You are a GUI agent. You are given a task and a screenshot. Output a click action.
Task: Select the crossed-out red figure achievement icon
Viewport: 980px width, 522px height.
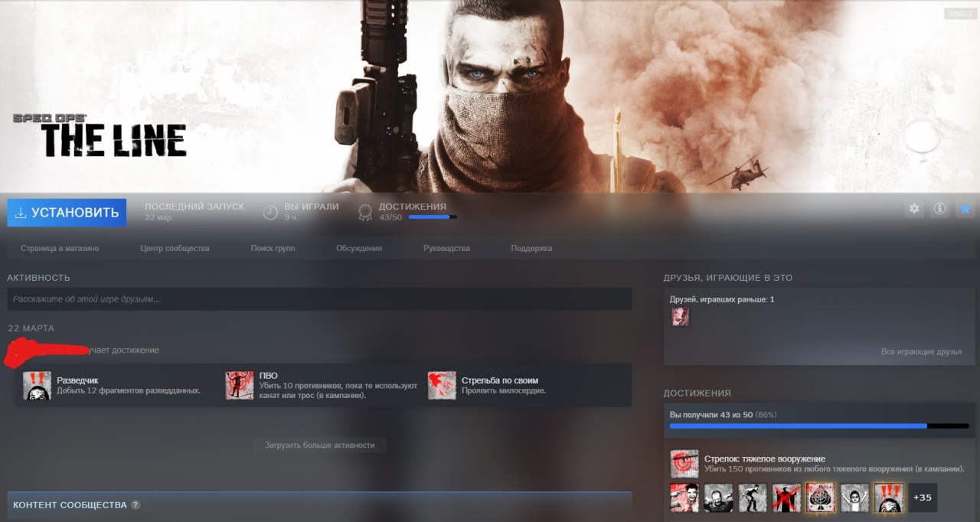coord(786,498)
